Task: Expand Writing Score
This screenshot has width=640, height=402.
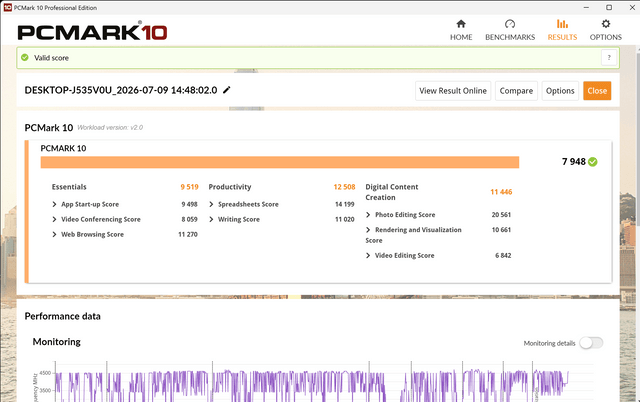Action: pyautogui.click(x=211, y=219)
